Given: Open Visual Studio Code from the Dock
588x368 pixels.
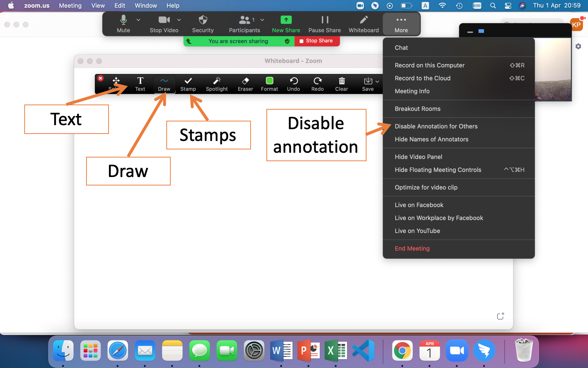Looking at the screenshot, I should point(363,350).
